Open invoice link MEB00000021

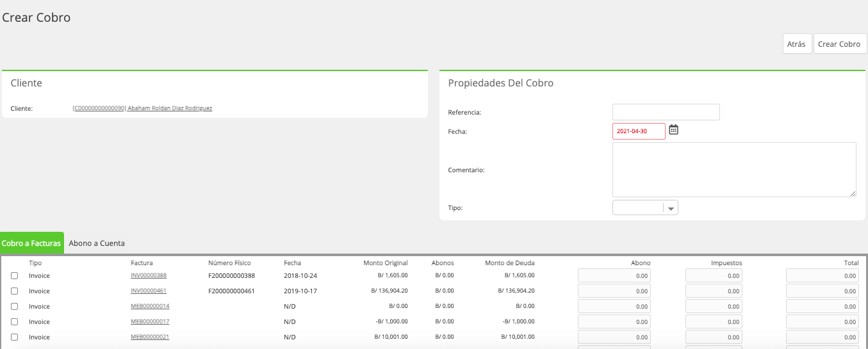coord(150,337)
